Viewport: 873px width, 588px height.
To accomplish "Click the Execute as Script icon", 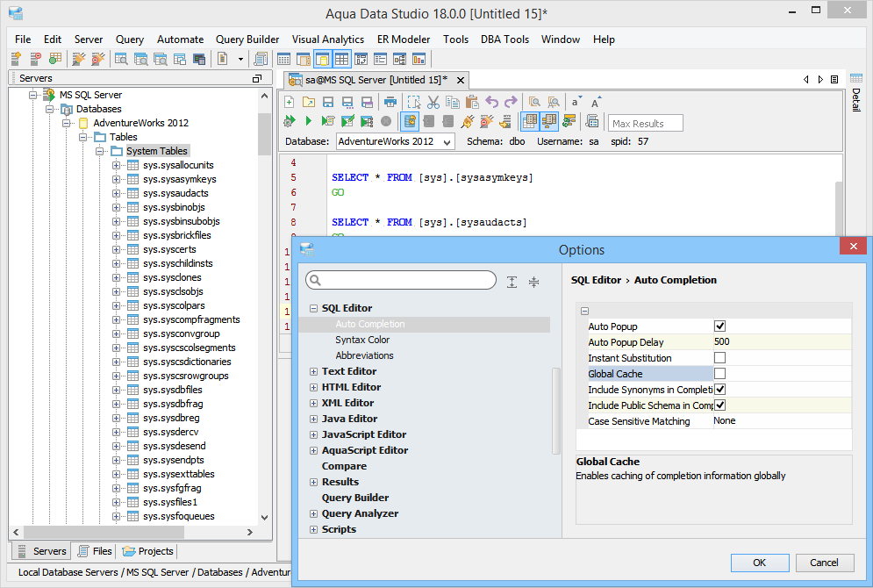I will pos(328,121).
